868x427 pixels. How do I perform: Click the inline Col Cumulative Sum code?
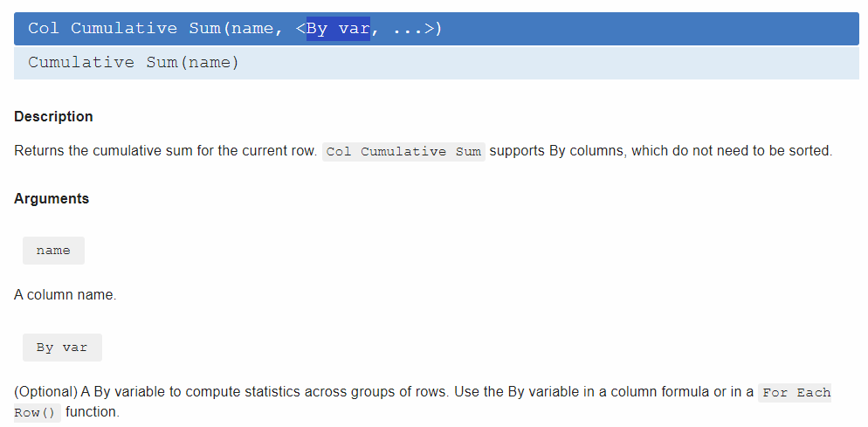[403, 151]
